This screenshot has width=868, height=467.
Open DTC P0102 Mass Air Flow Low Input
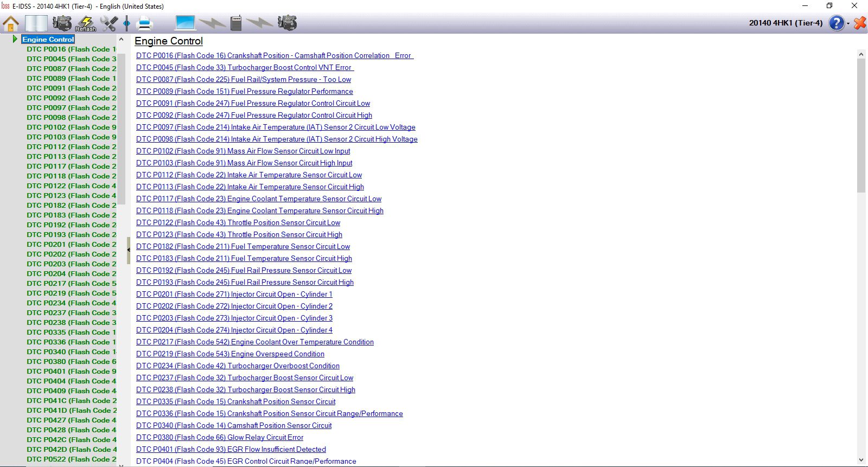click(x=243, y=151)
